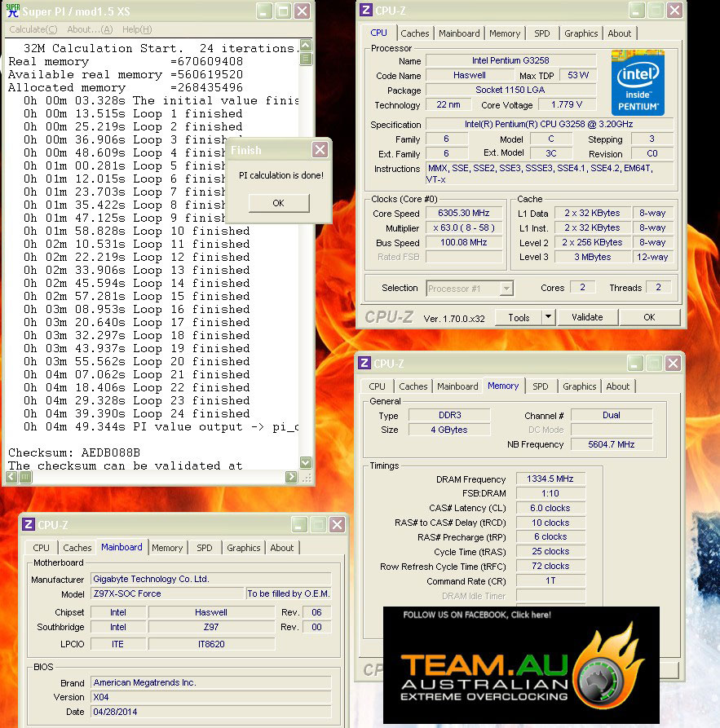Image resolution: width=720 pixels, height=728 pixels.
Task: Open the Help menu in Super PI
Action: click(x=137, y=29)
